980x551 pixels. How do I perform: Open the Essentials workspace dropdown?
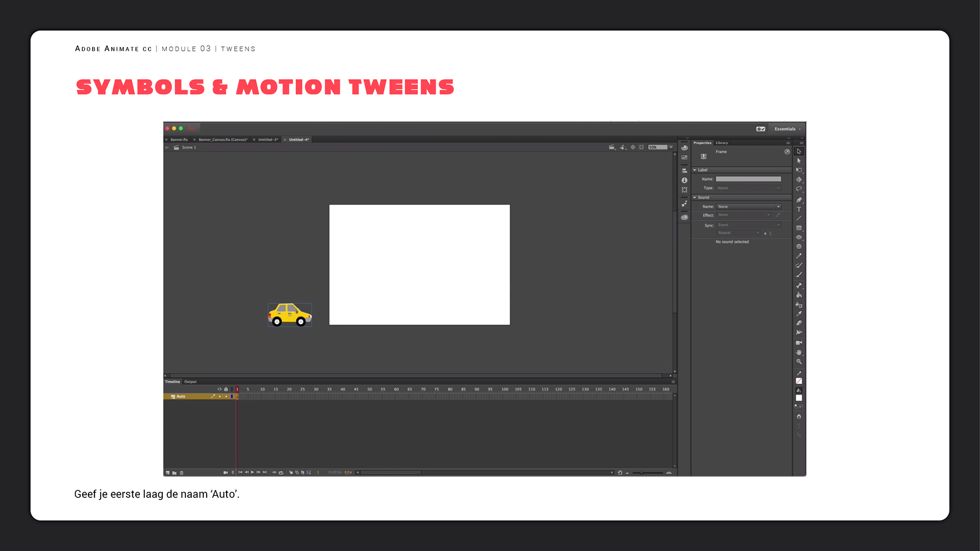[x=787, y=129]
